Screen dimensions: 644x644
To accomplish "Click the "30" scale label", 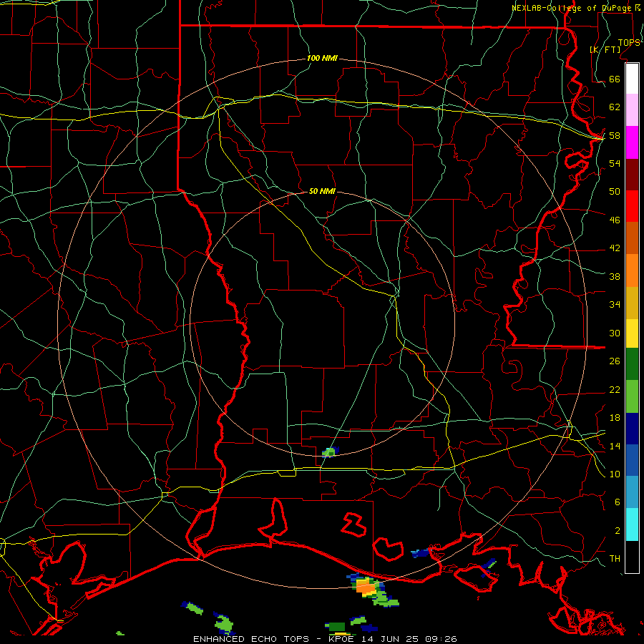I will (x=615, y=333).
